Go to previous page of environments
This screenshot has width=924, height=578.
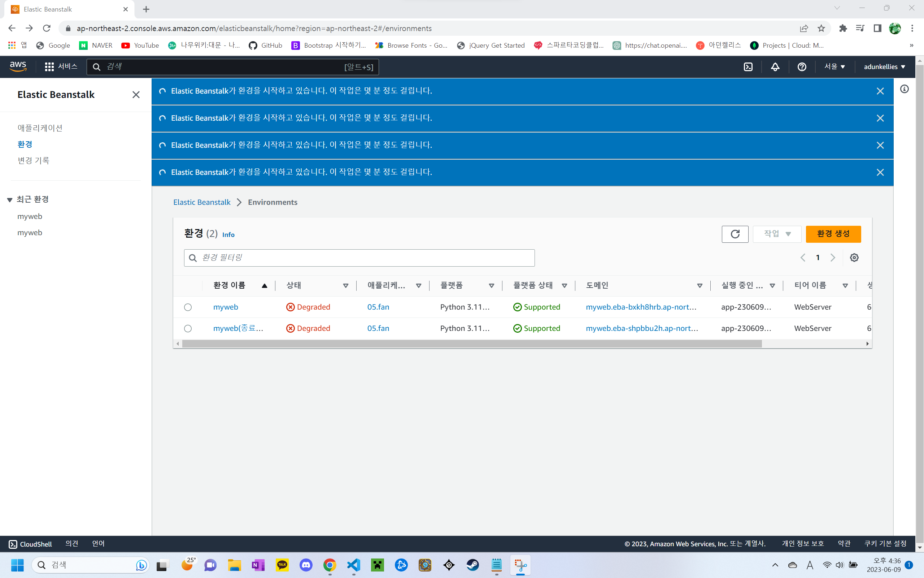tap(803, 258)
